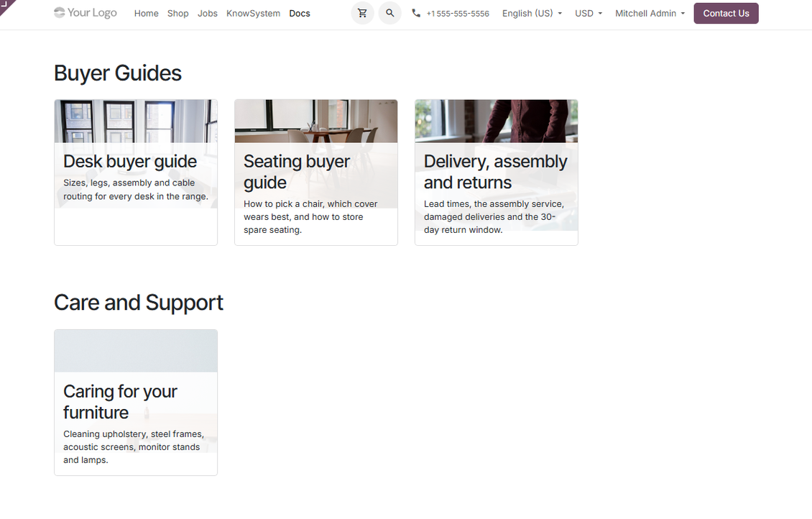Go to the Home menu item
Viewport: 812px width, 519px height.
pos(147,14)
